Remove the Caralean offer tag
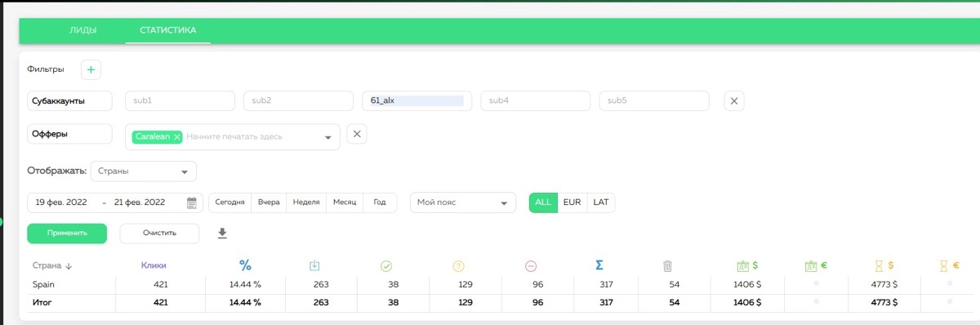980x325 pixels. (177, 137)
